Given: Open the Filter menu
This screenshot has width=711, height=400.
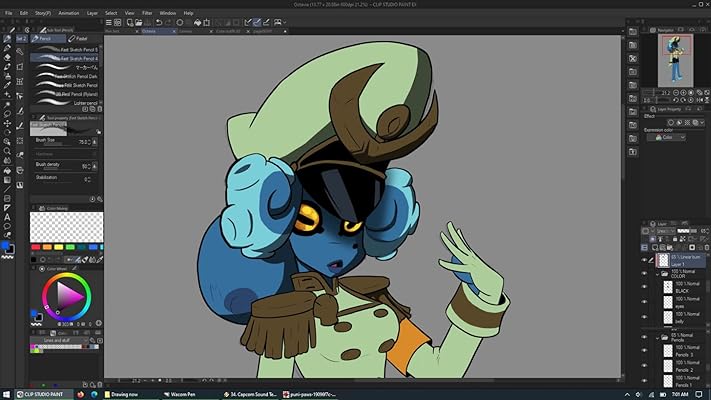Looking at the screenshot, I should click(147, 13).
